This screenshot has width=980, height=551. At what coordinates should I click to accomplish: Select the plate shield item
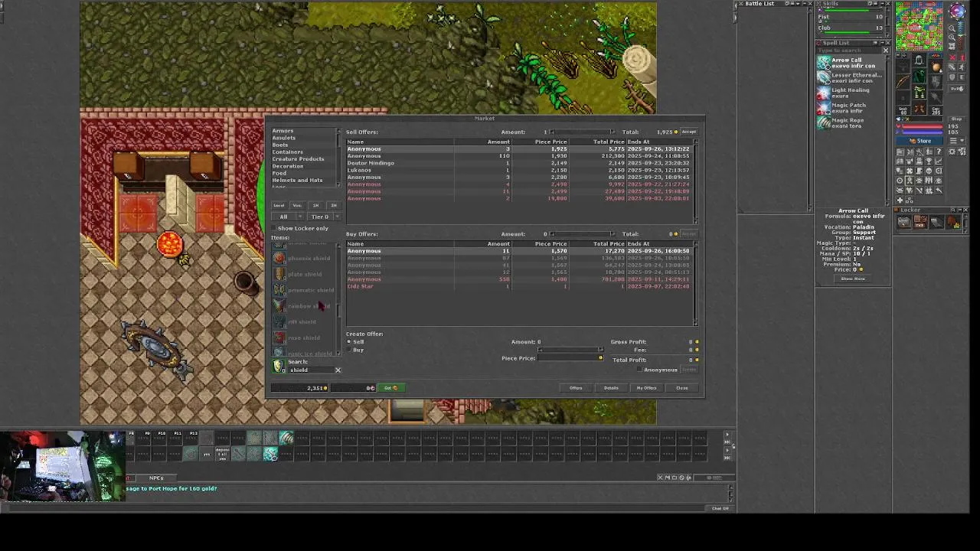(304, 274)
